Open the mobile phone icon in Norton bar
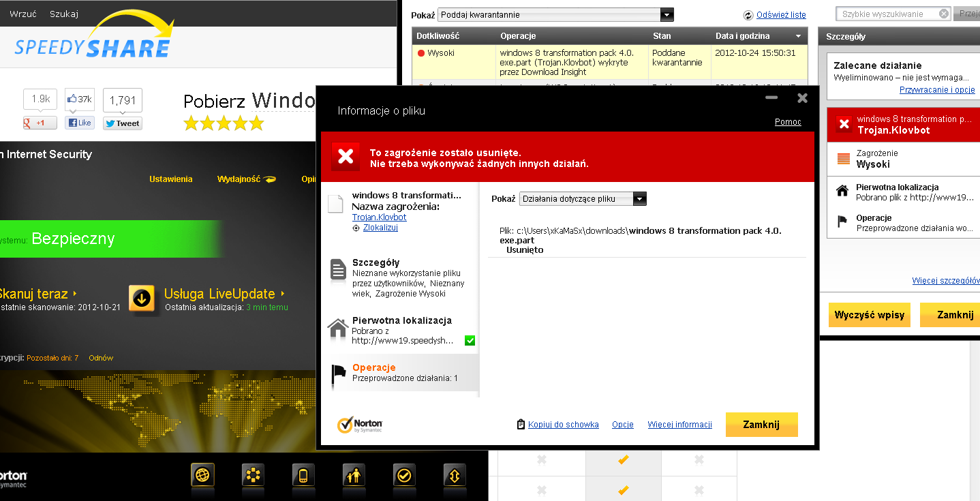The width and height of the screenshot is (980, 501). click(x=303, y=475)
